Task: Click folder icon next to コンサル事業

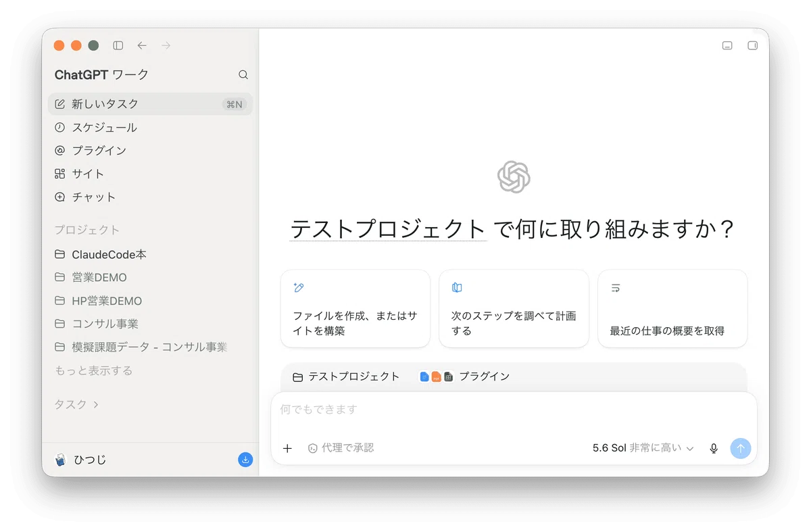Action: coord(59,324)
